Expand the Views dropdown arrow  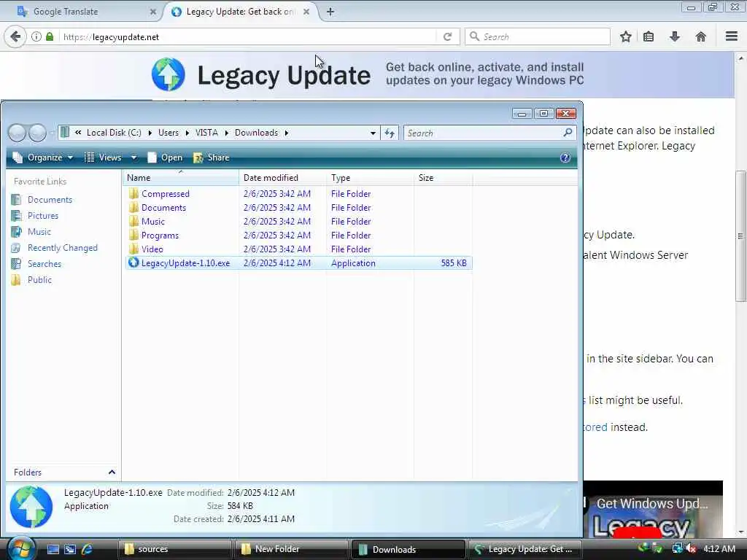134,157
